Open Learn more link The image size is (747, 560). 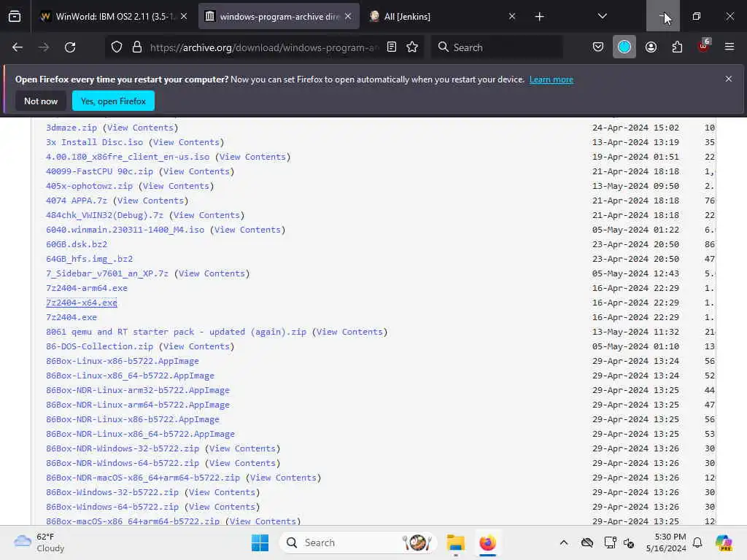click(x=551, y=79)
